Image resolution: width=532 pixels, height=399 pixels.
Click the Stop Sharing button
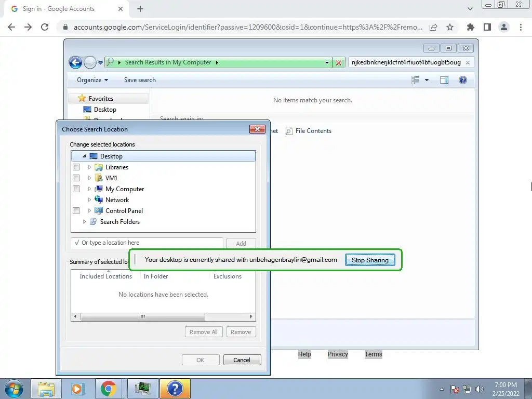click(370, 260)
